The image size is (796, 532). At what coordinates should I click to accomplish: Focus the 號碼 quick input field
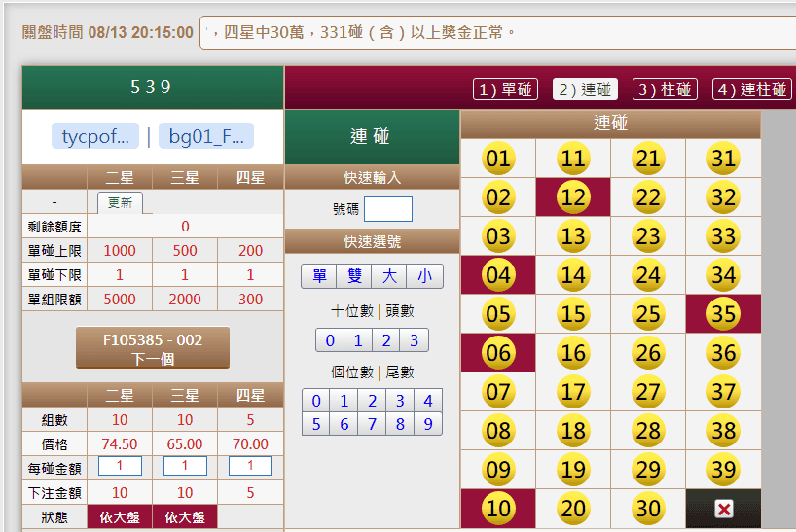tap(388, 209)
